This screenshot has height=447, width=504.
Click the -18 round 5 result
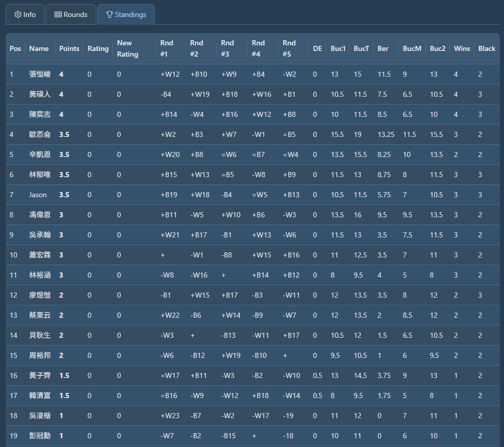(288, 436)
